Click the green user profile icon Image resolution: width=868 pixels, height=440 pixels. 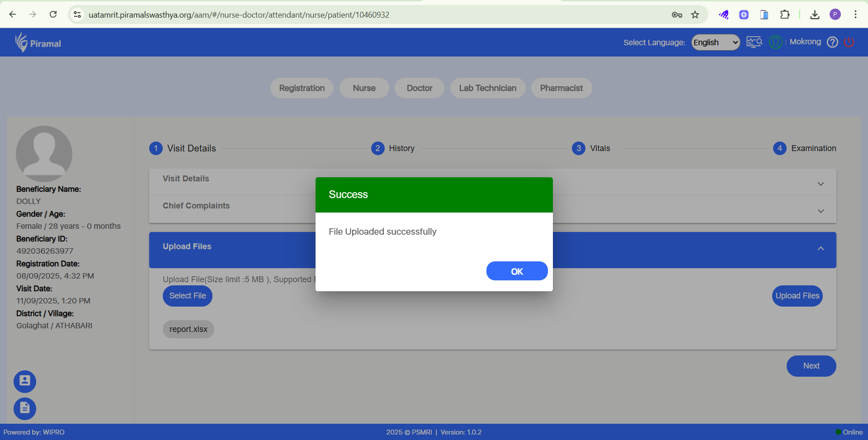(x=776, y=42)
